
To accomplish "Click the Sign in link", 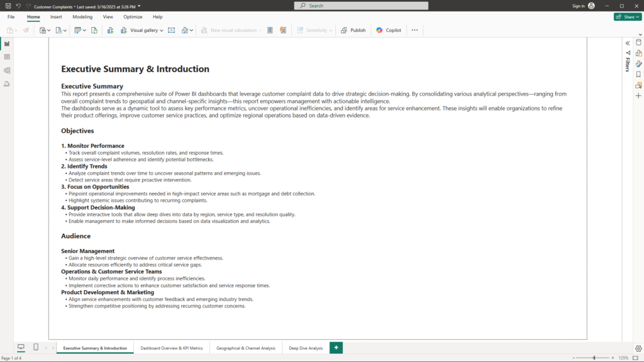I will click(x=578, y=6).
